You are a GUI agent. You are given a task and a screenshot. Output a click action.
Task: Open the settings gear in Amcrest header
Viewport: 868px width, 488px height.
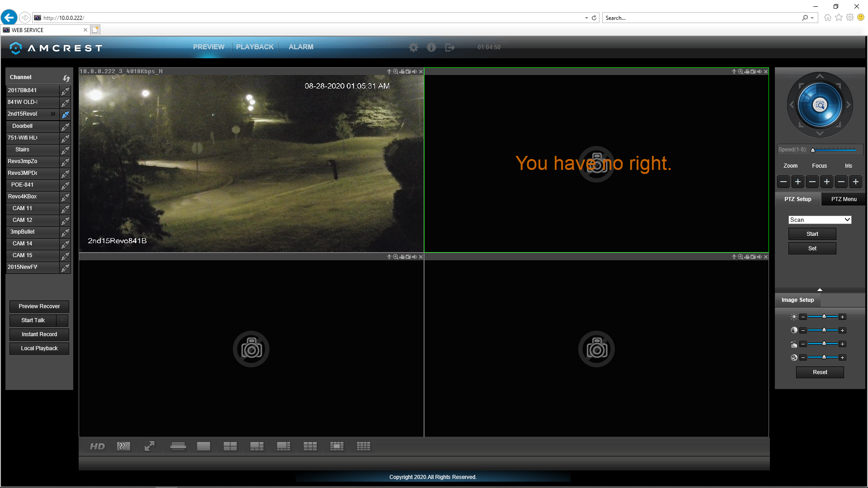413,47
